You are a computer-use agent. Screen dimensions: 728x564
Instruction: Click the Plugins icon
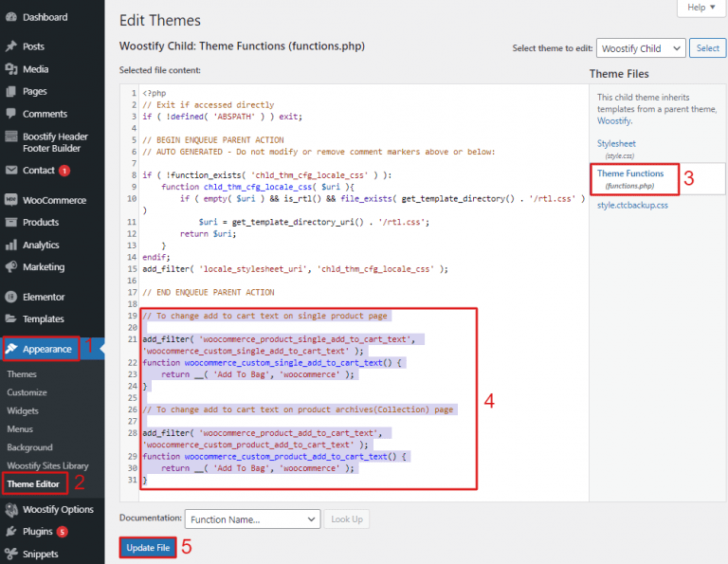click(10, 532)
